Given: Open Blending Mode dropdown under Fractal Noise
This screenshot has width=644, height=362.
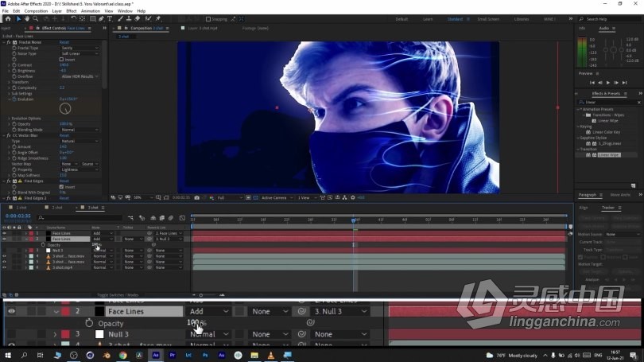Looking at the screenshot, I should (x=80, y=130).
